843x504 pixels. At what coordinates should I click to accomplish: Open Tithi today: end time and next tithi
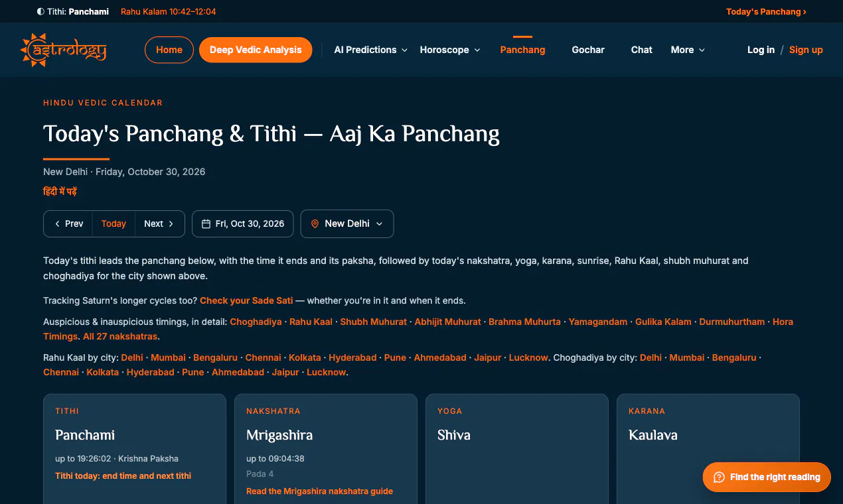(123, 475)
